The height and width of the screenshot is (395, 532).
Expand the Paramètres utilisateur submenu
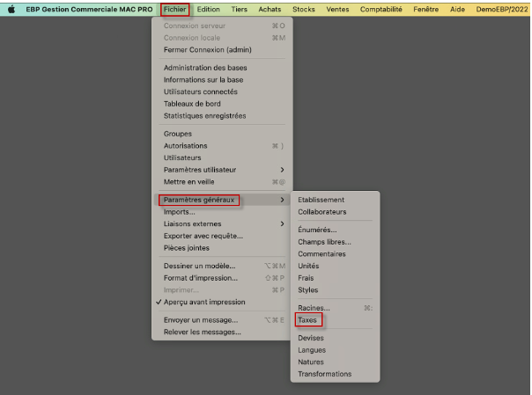pyautogui.click(x=222, y=170)
